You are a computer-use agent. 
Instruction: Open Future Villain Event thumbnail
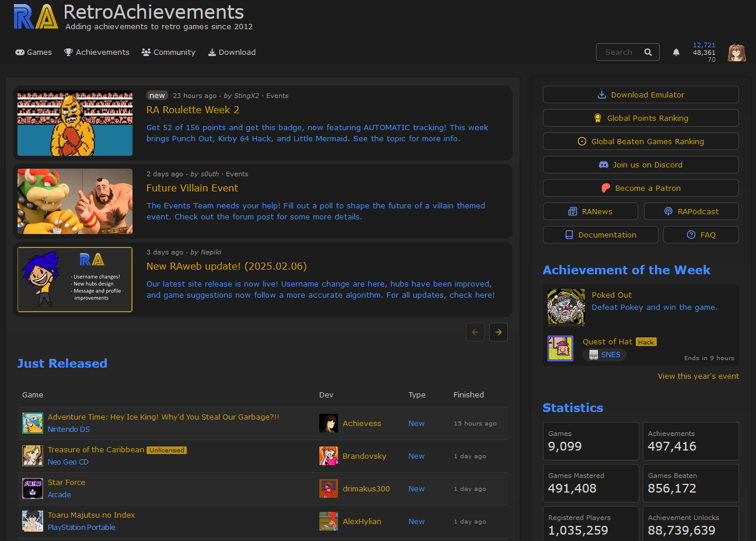point(75,201)
